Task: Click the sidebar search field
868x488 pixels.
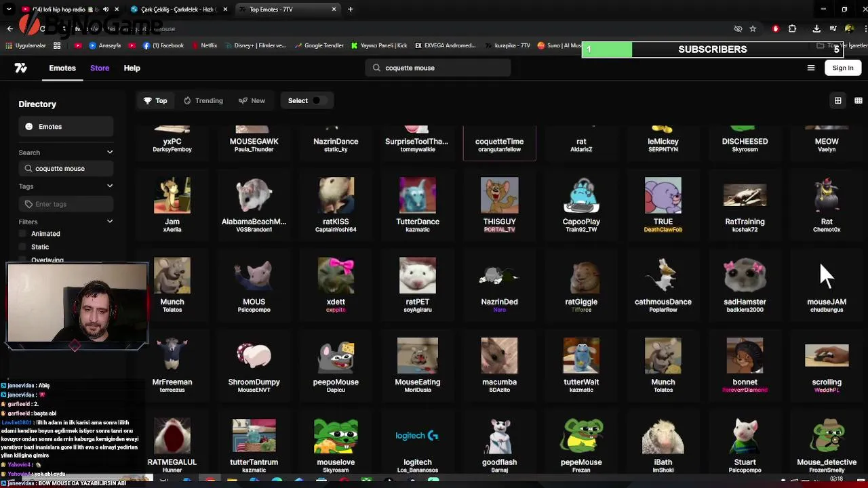Action: (x=66, y=168)
